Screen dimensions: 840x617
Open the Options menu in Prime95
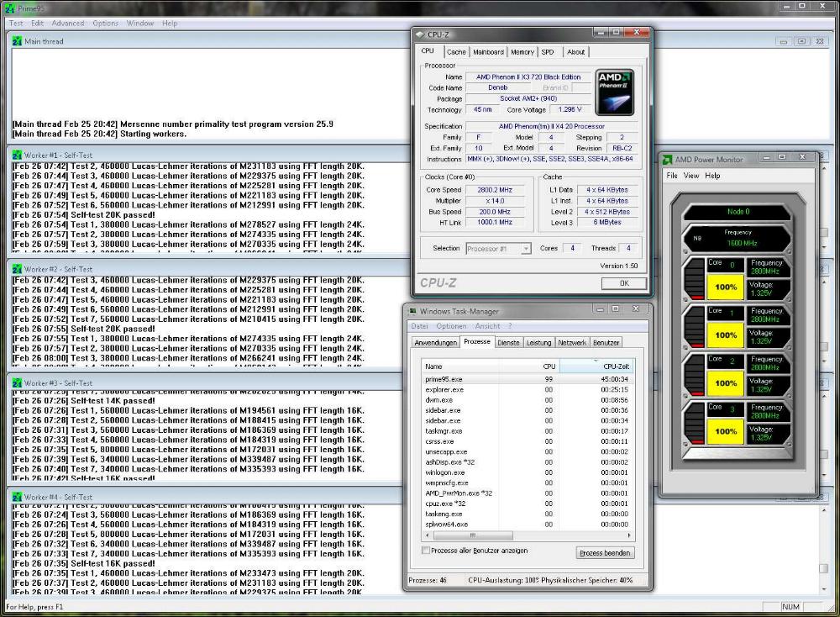[x=105, y=23]
